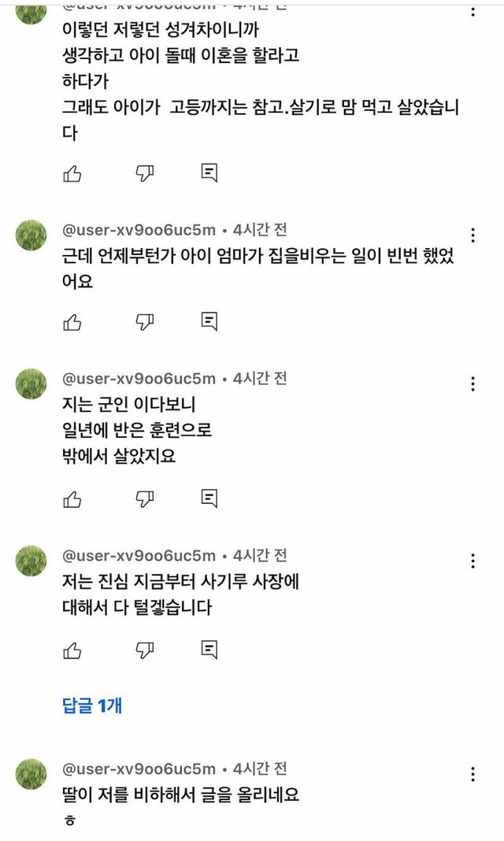
Task: Like the comment about divorce plans
Action: click(x=72, y=172)
